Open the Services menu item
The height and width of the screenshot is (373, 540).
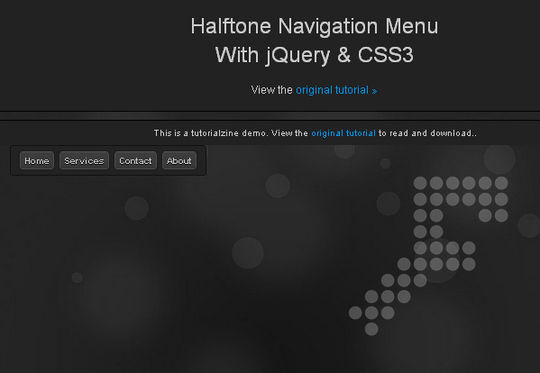click(x=84, y=160)
